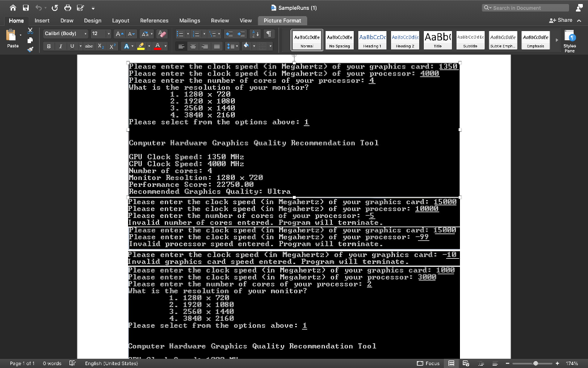The width and height of the screenshot is (588, 368).
Task: Toggle bulleted list formatting
Action: pos(181,34)
